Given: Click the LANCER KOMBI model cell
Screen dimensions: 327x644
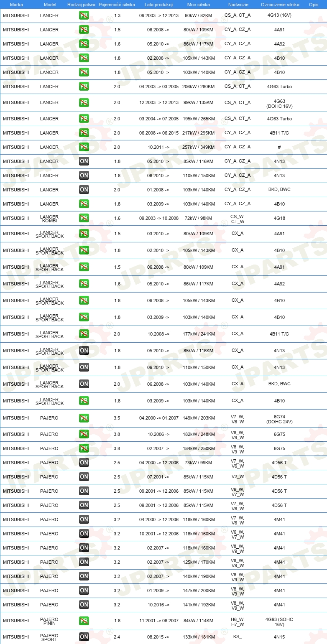Looking at the screenshot, I should pyautogui.click(x=49, y=219).
